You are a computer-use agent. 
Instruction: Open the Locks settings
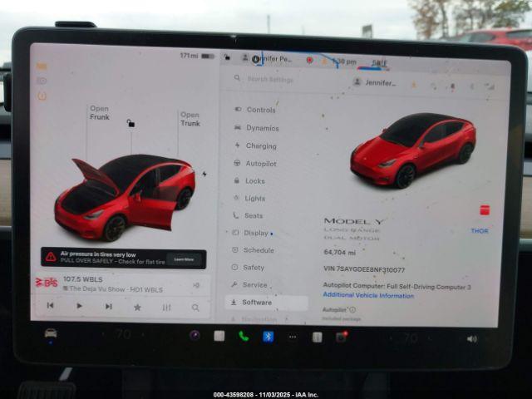coord(249,181)
